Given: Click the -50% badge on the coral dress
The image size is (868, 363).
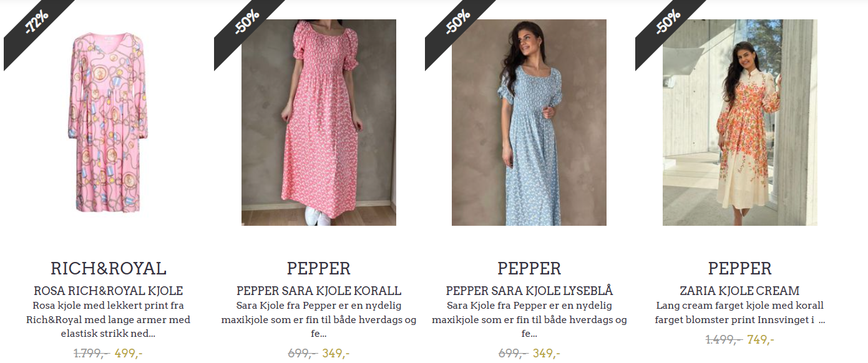Looking at the screenshot, I should pyautogui.click(x=246, y=26).
